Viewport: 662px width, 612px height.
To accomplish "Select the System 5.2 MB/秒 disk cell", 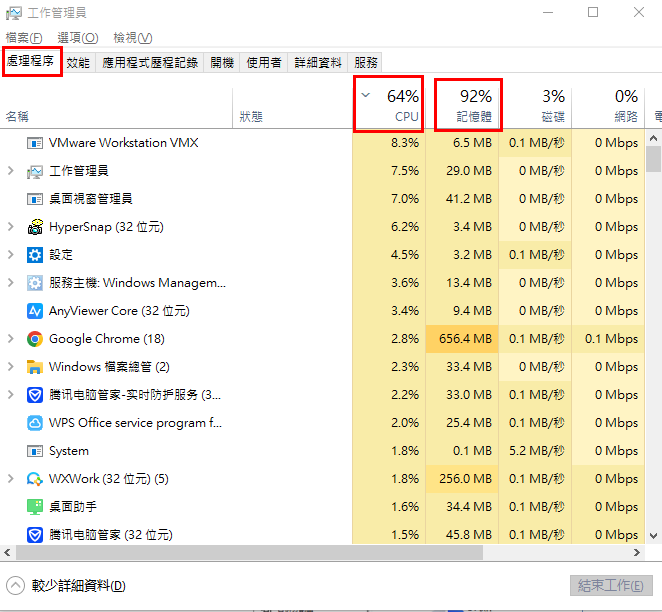I will (535, 451).
